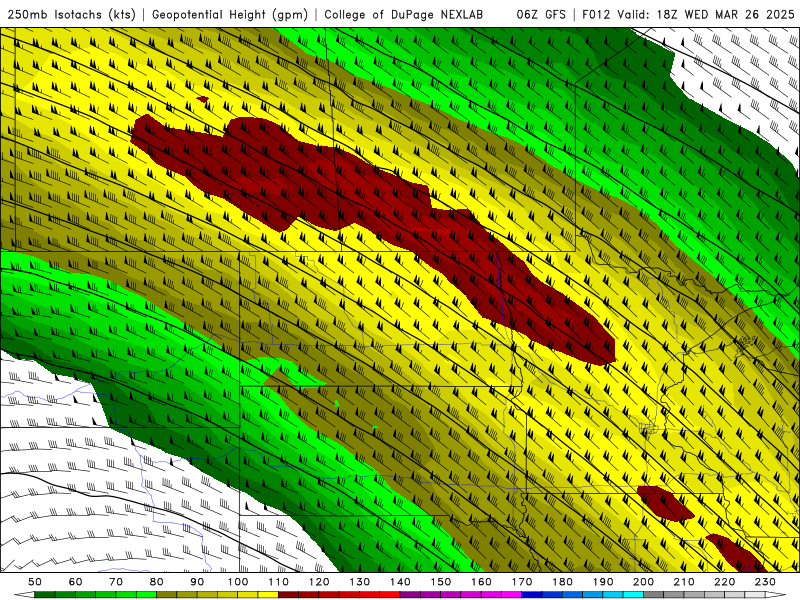The height and width of the screenshot is (600, 800).
Task: Select the bright yellow swatch just before 110
Action: 268,595
